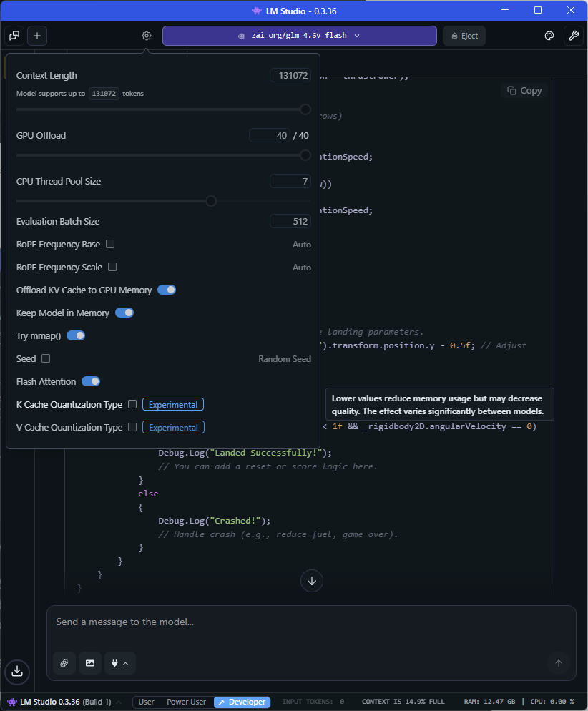Click the Eject button

[x=464, y=36]
